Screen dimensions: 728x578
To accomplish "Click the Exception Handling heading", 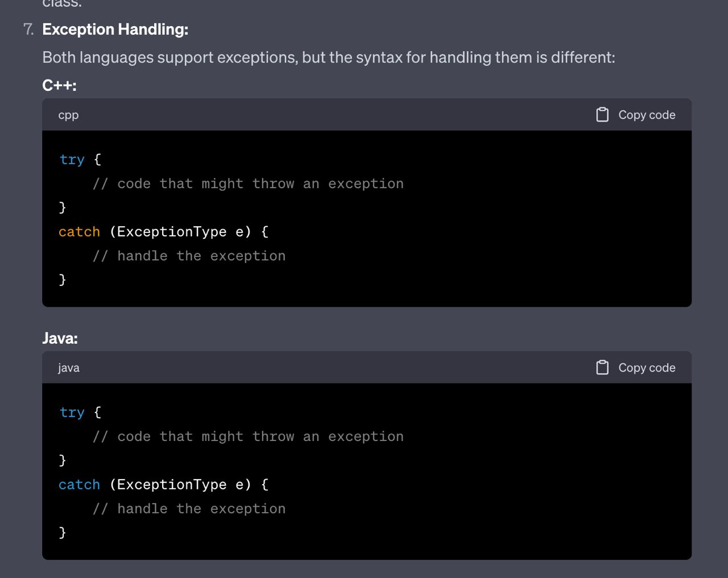I will point(115,30).
